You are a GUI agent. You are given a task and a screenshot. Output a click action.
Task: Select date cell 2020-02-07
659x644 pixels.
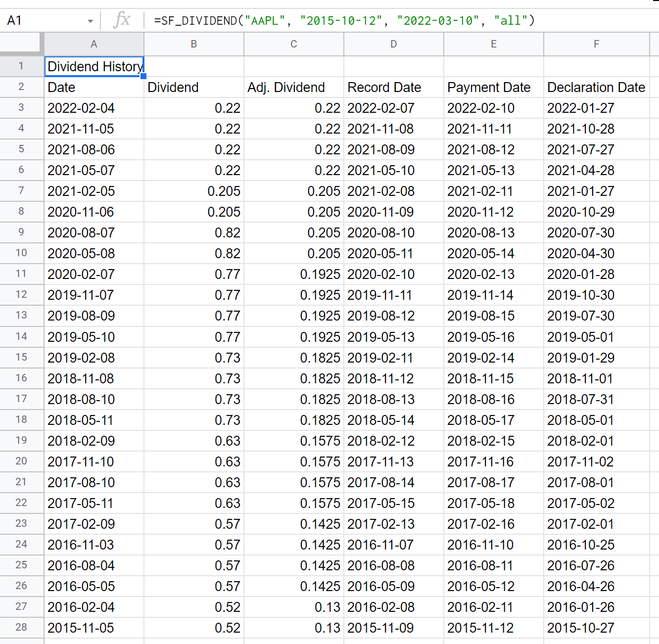click(94, 274)
